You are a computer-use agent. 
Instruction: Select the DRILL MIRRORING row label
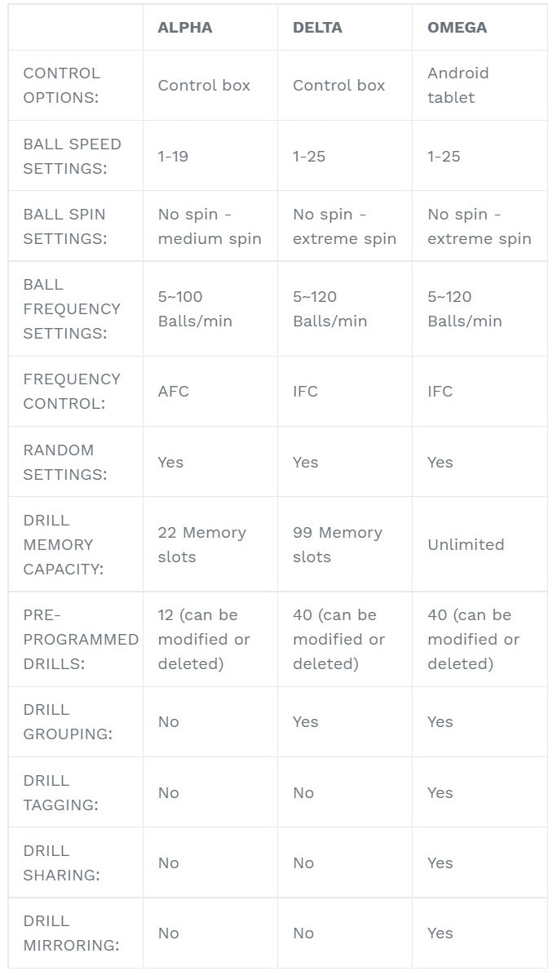(x=70, y=933)
